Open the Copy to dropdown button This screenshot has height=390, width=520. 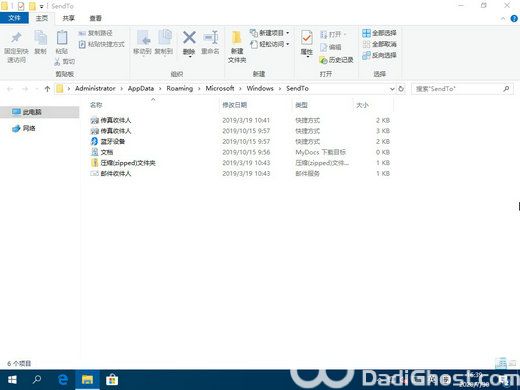pos(164,43)
